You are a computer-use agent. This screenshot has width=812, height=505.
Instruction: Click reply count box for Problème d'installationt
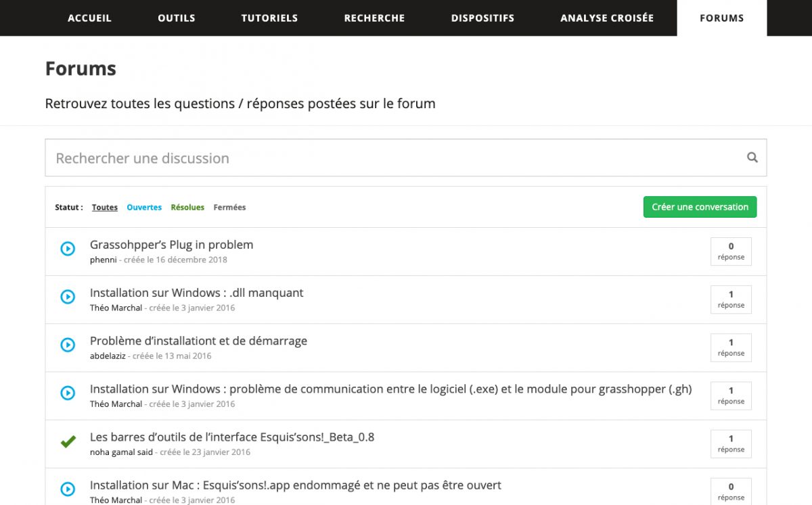(x=731, y=347)
